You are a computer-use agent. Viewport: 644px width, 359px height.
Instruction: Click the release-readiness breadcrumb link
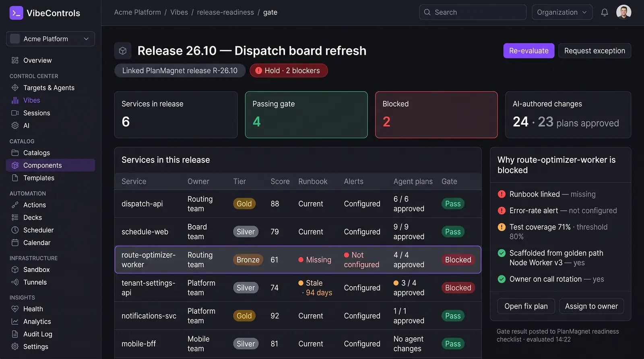click(225, 12)
